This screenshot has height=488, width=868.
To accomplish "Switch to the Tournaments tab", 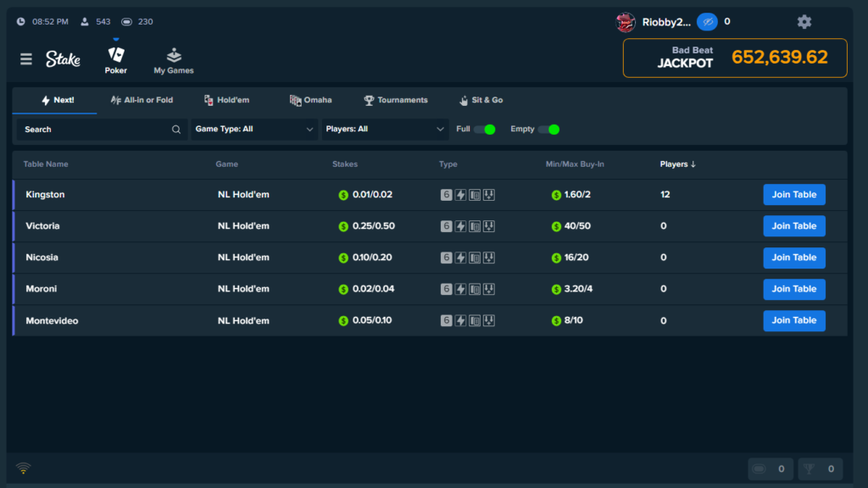I will pos(396,100).
